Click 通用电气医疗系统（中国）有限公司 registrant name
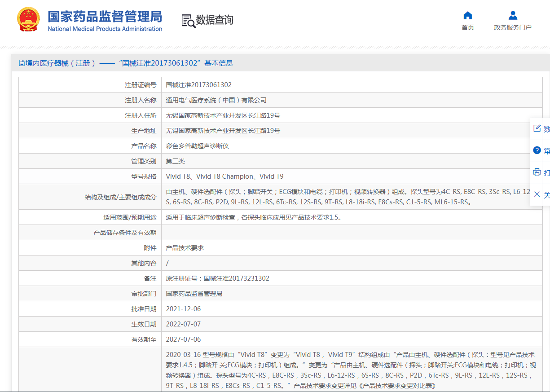Screen dimensions: 550x392 tap(216, 100)
